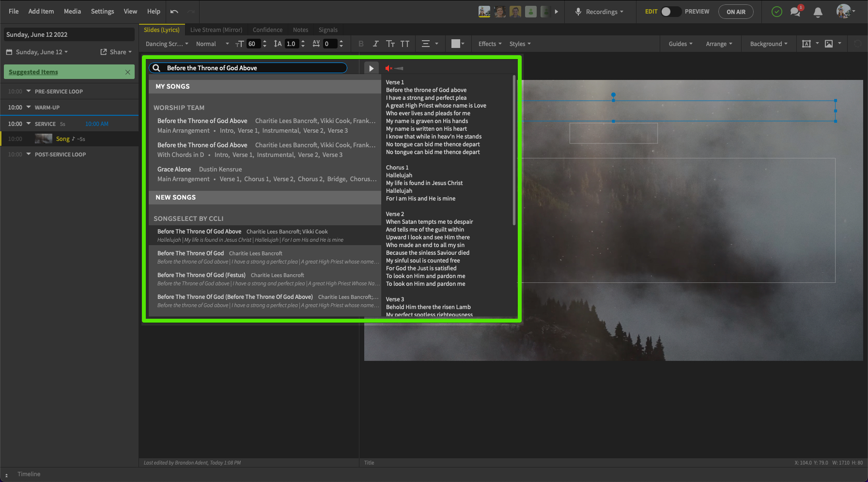Open the notifications bell

pos(818,12)
